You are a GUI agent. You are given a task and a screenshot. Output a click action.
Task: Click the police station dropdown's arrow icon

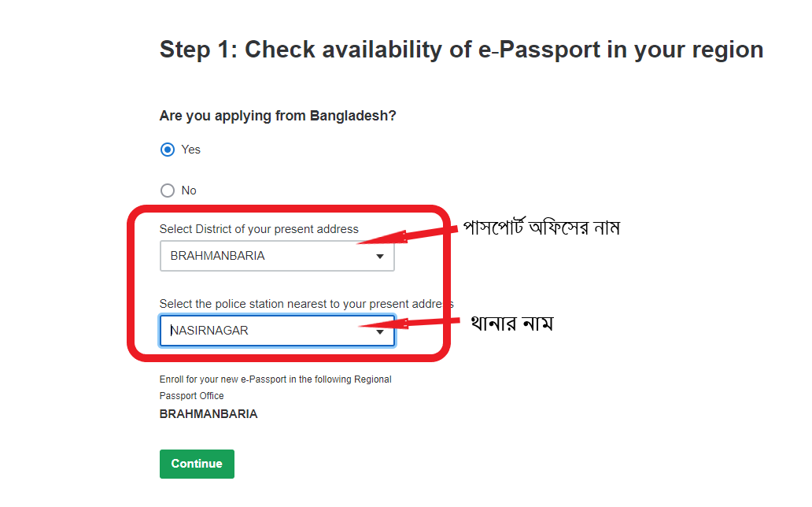point(380,332)
